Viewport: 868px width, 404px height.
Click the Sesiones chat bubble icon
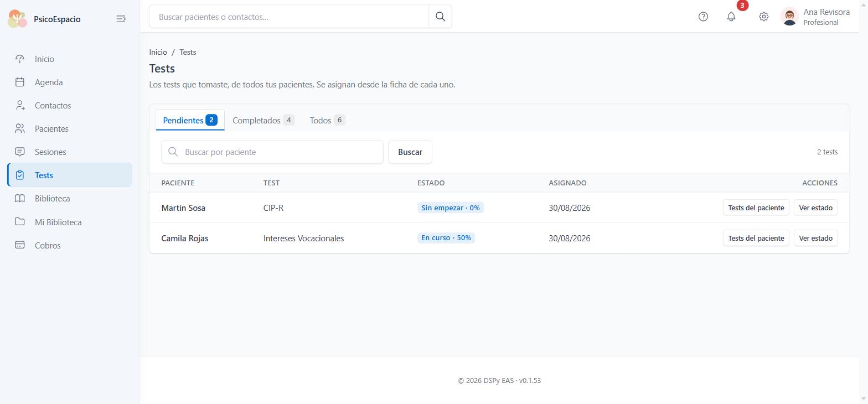pos(20,152)
